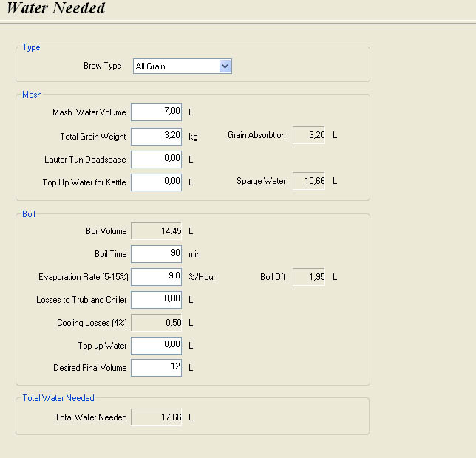The image size is (476, 458).
Task: Click the 'Boil Off' label
Action: (273, 277)
